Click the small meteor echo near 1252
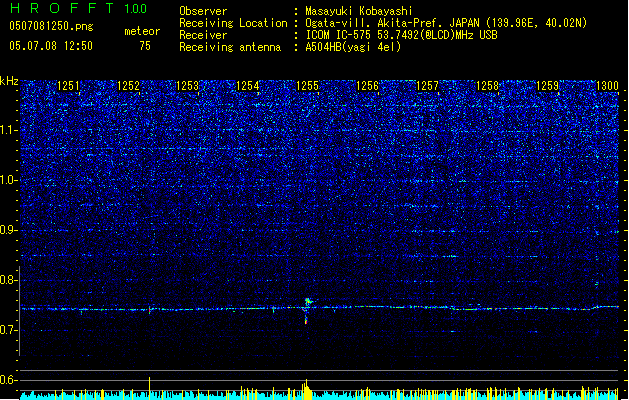This screenshot has width=629, height=400. click(x=150, y=310)
